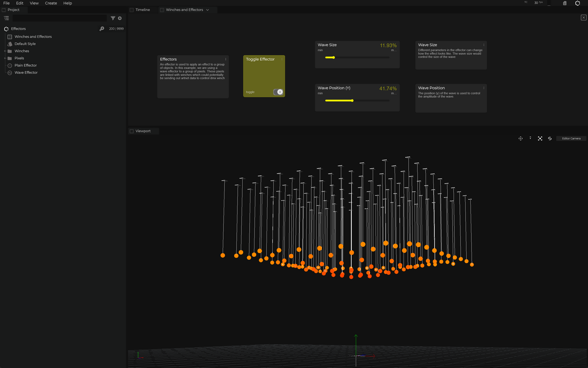The height and width of the screenshot is (368, 588).
Task: Open the log document icon in top bar
Action: coord(565,3)
